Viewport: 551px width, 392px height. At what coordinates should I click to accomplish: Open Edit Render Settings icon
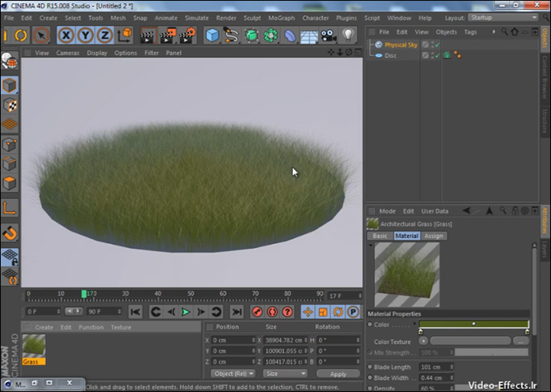(187, 35)
